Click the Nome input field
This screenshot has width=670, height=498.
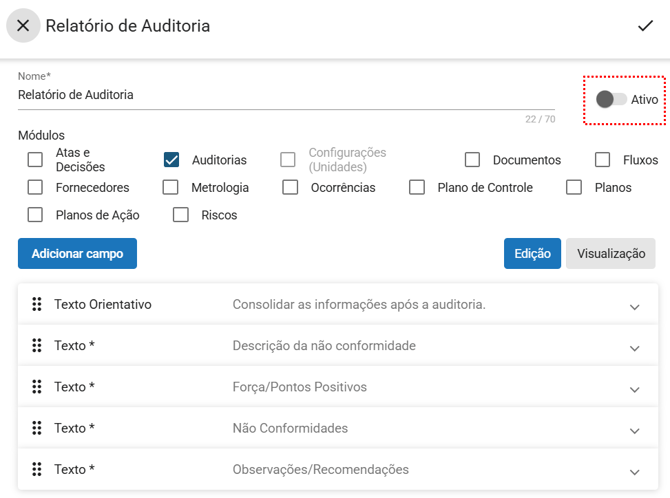tap(285, 95)
